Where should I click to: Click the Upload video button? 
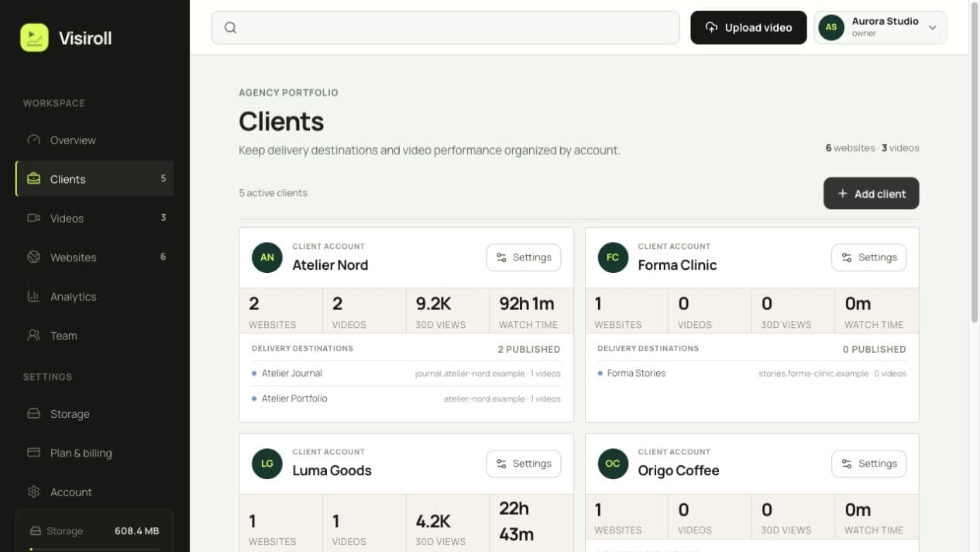(x=748, y=27)
